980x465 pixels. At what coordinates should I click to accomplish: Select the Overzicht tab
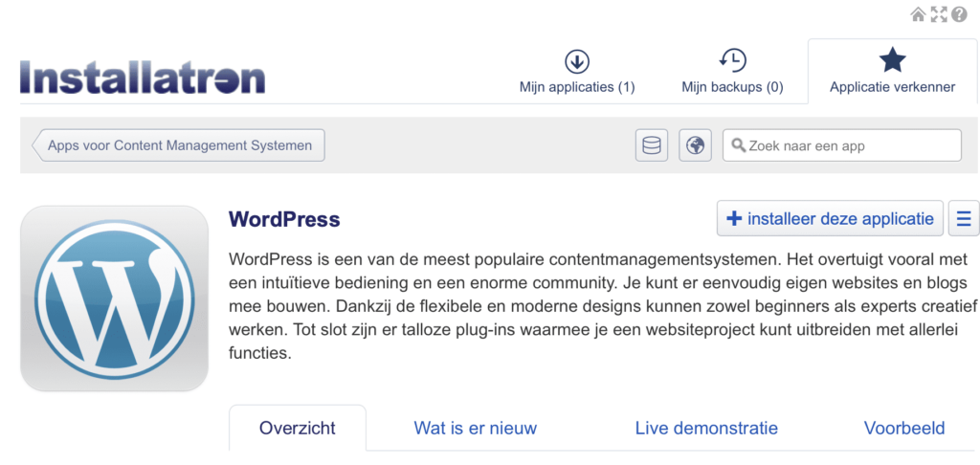click(x=298, y=428)
